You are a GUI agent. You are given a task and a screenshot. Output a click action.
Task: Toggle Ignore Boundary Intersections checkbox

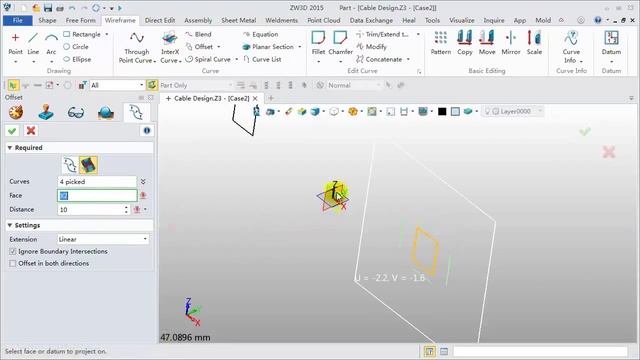coord(13,251)
